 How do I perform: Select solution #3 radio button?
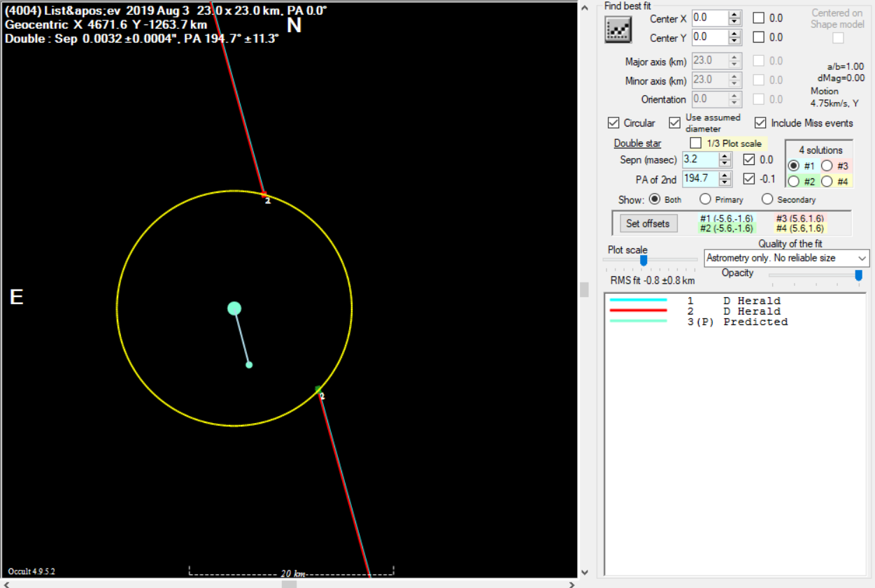point(827,166)
